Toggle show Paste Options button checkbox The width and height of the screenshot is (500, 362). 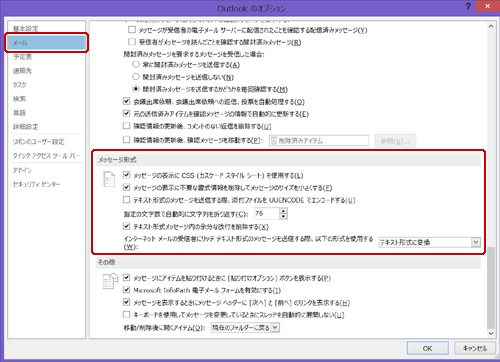point(126,277)
